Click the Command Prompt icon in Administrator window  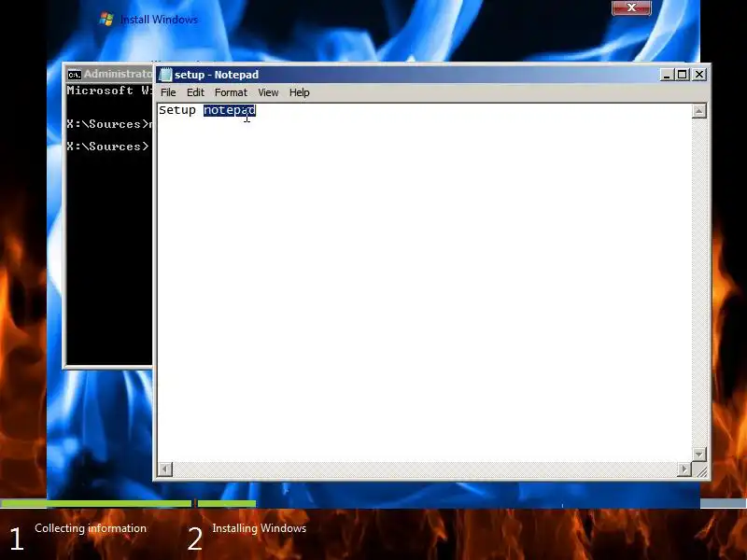pos(75,75)
